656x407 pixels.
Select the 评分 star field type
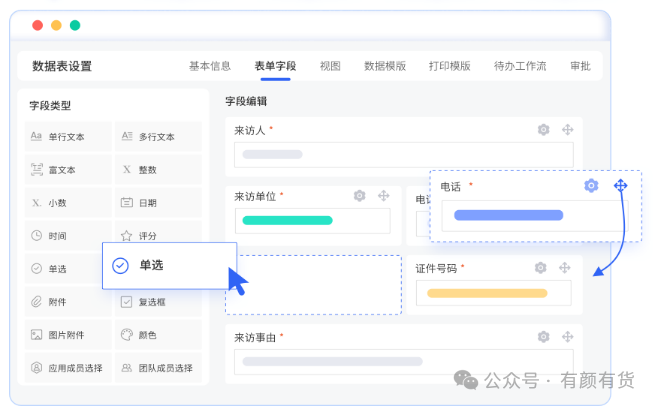click(x=158, y=235)
